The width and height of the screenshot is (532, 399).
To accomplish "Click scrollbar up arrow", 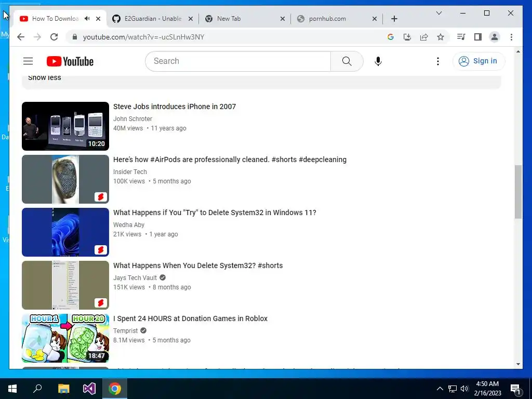I will point(518,51).
